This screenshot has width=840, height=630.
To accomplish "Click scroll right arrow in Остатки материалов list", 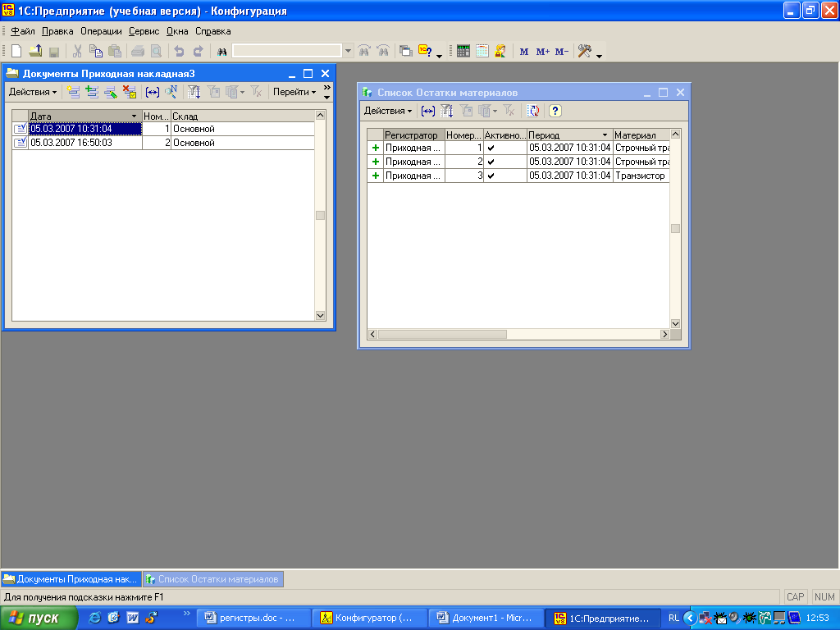I will pos(664,335).
